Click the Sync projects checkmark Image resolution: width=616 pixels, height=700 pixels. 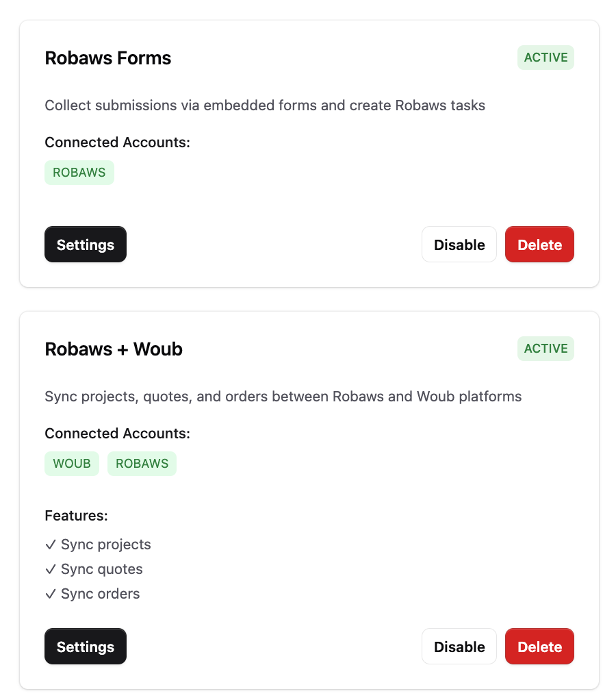(50, 545)
